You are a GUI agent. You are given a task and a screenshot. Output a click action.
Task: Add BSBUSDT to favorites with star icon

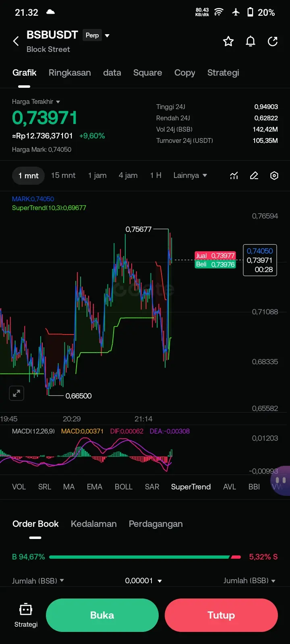228,41
